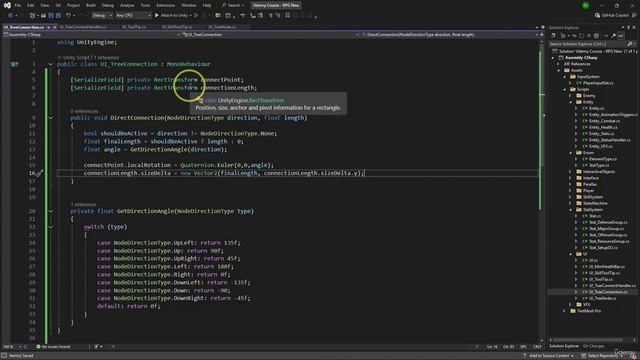The width and height of the screenshot is (640, 360).
Task: Select UI_TreeConnectHandler.cs in Solution Explorer
Action: coord(612,286)
